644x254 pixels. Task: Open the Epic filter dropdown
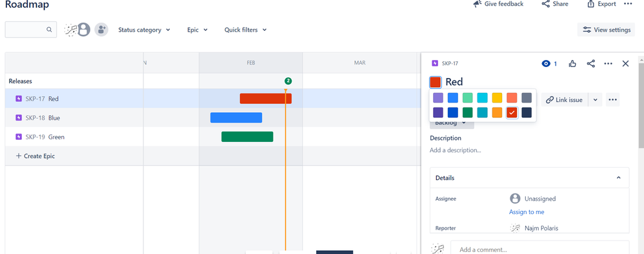(197, 30)
